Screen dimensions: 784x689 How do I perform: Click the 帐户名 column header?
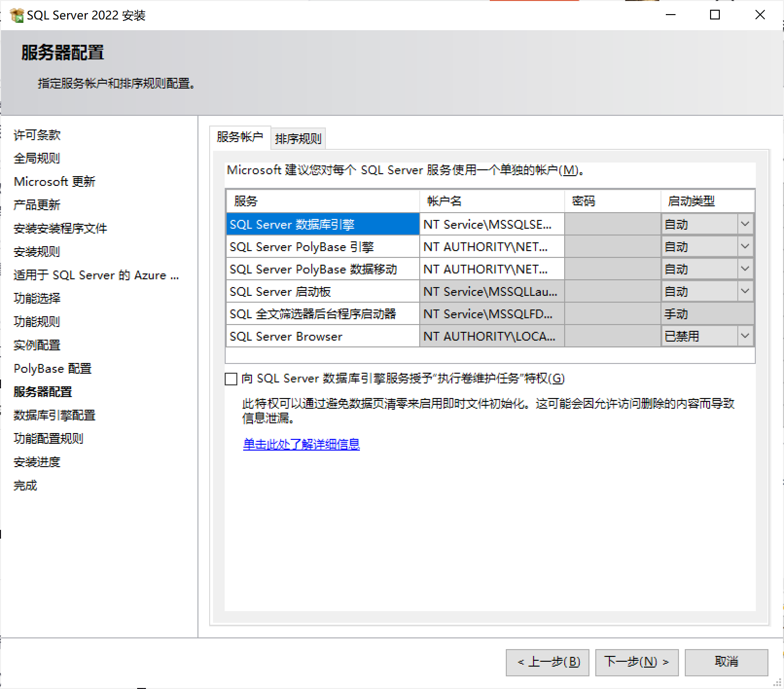(x=491, y=201)
